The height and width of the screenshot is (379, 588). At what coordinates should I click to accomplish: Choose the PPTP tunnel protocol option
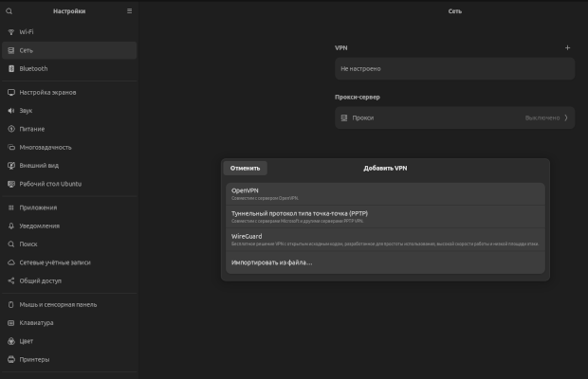tap(385, 217)
